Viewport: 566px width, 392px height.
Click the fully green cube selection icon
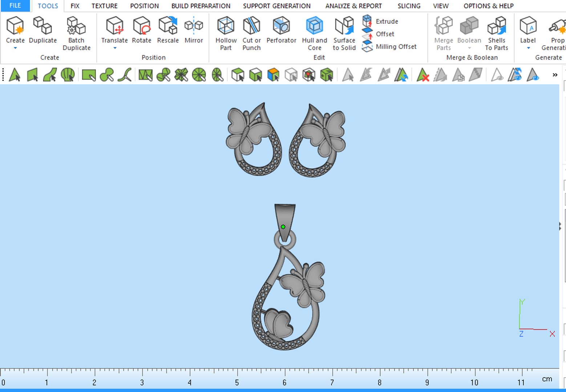click(x=327, y=75)
